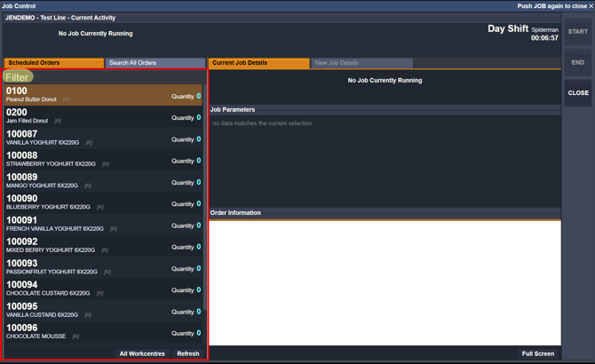Click the Day Shift label

click(508, 28)
